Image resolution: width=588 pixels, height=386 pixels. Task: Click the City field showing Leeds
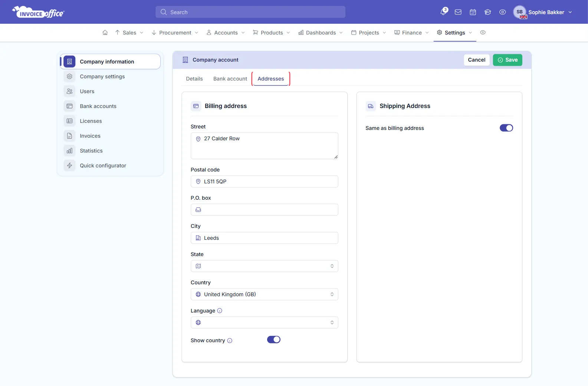coord(265,238)
